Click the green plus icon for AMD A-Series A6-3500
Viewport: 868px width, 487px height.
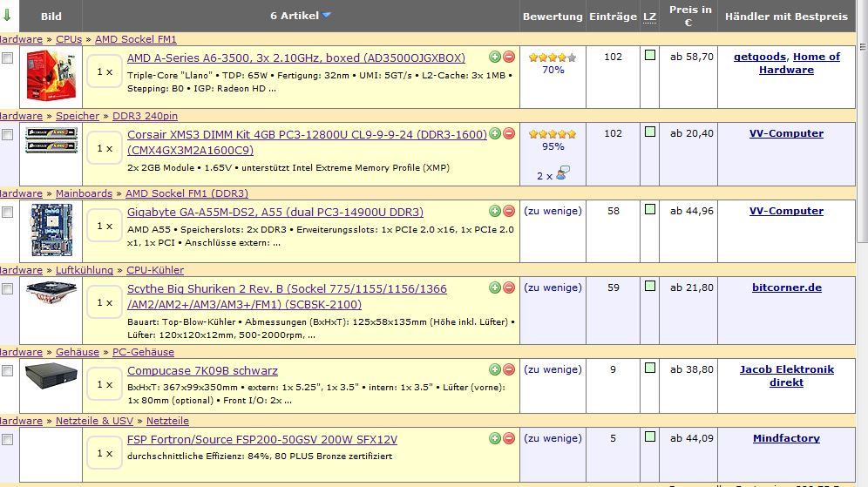(x=495, y=57)
